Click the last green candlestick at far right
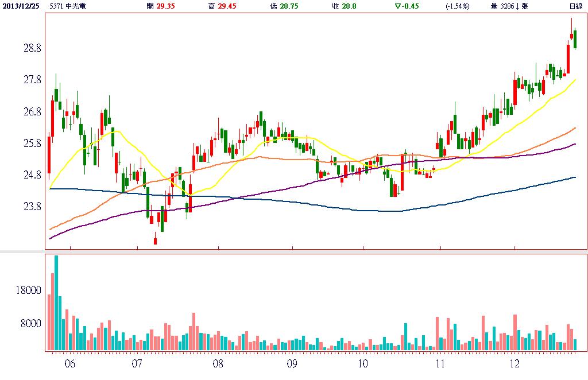This screenshot has height=380, width=588. (x=575, y=38)
